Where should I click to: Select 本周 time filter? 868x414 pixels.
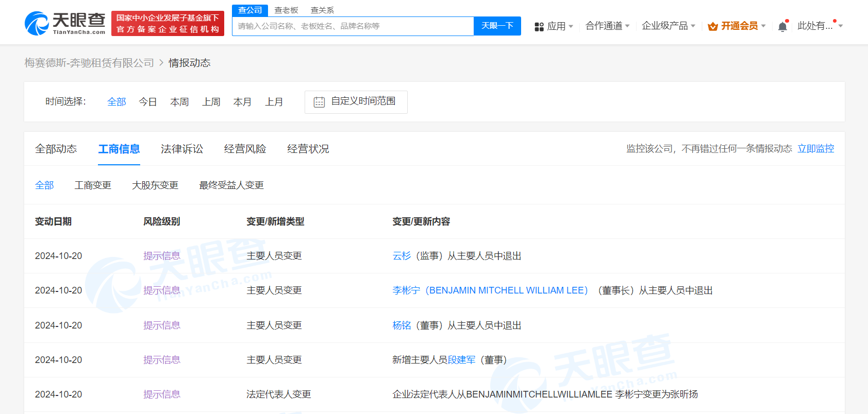click(x=179, y=102)
